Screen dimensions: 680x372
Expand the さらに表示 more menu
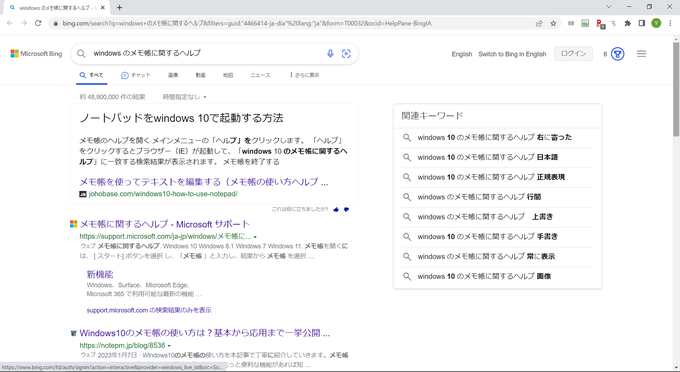(x=304, y=75)
